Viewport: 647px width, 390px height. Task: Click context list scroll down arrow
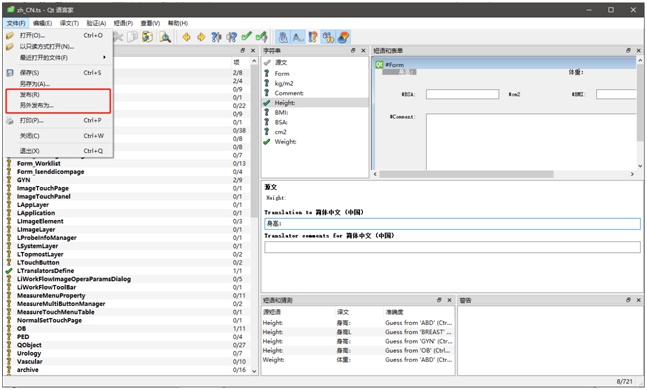pyautogui.click(x=254, y=371)
